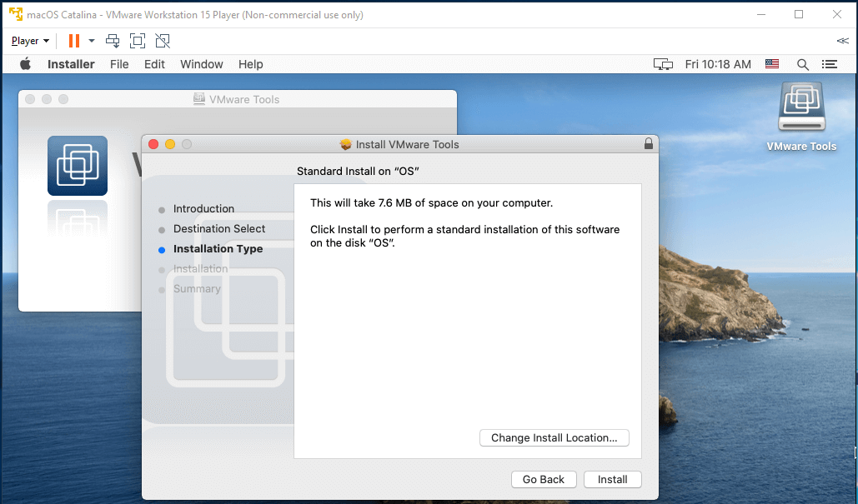Open the Edit menu
Screen dimensions: 858x504
(154, 64)
